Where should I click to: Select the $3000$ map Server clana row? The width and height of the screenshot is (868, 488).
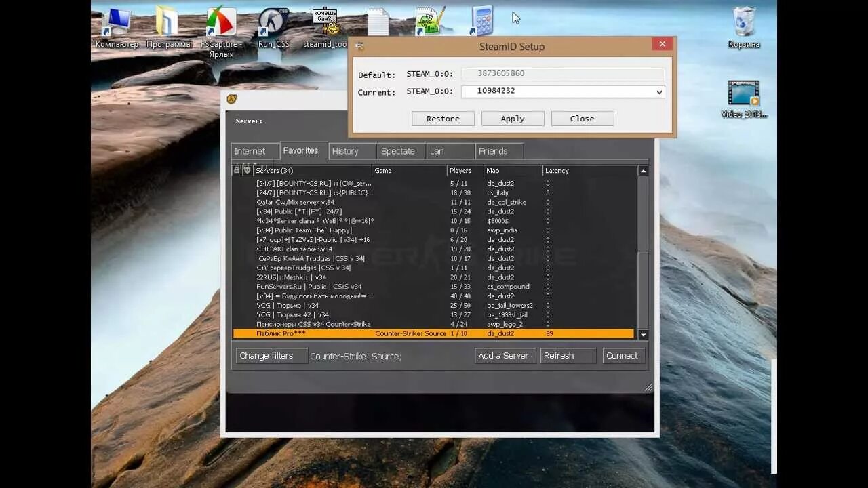[434, 221]
